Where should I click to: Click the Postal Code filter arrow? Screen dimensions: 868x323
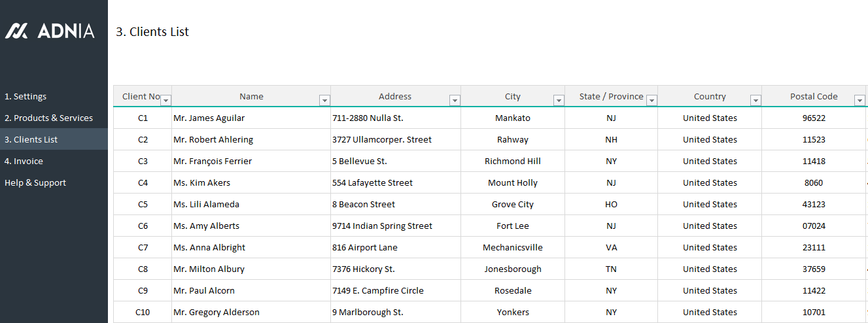859,100
